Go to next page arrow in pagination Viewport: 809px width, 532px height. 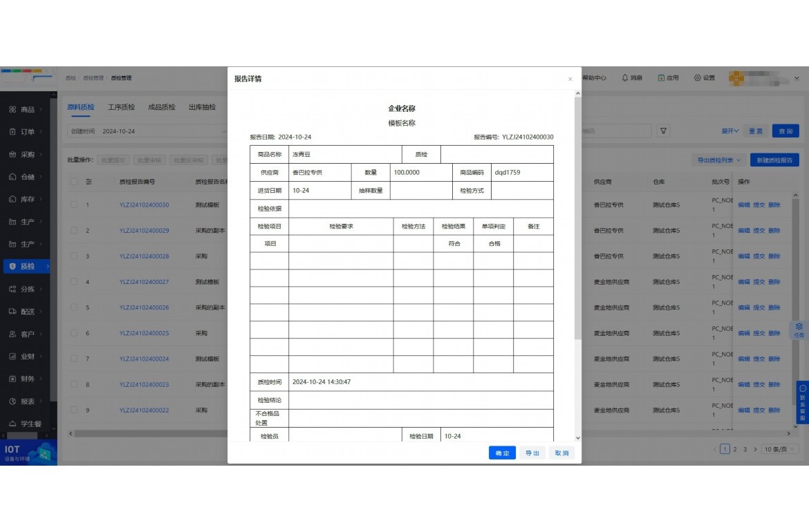tap(755, 450)
